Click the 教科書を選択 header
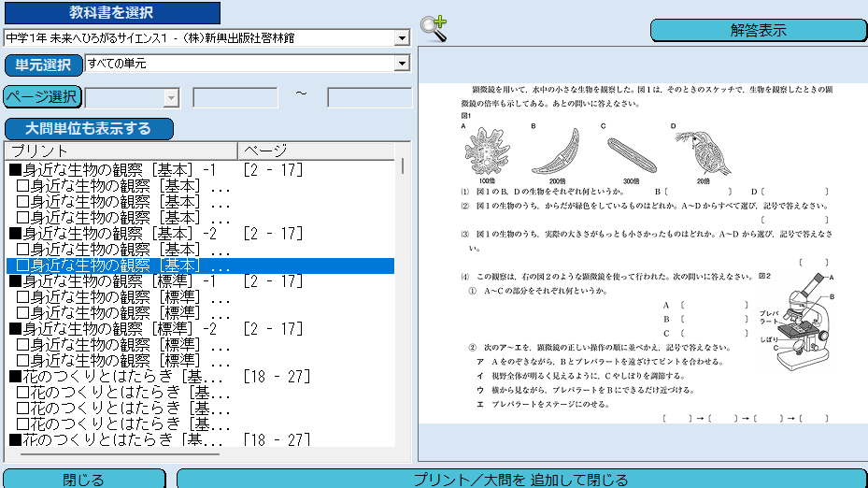 (x=112, y=12)
